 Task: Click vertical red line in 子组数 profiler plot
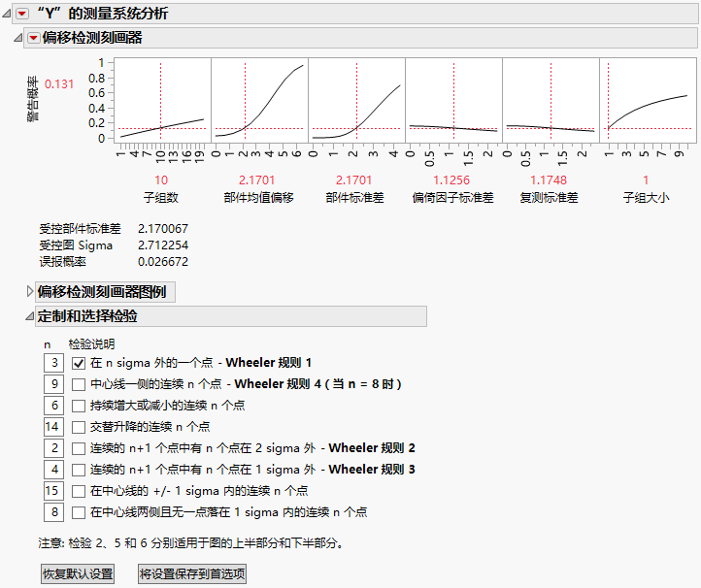point(161,101)
